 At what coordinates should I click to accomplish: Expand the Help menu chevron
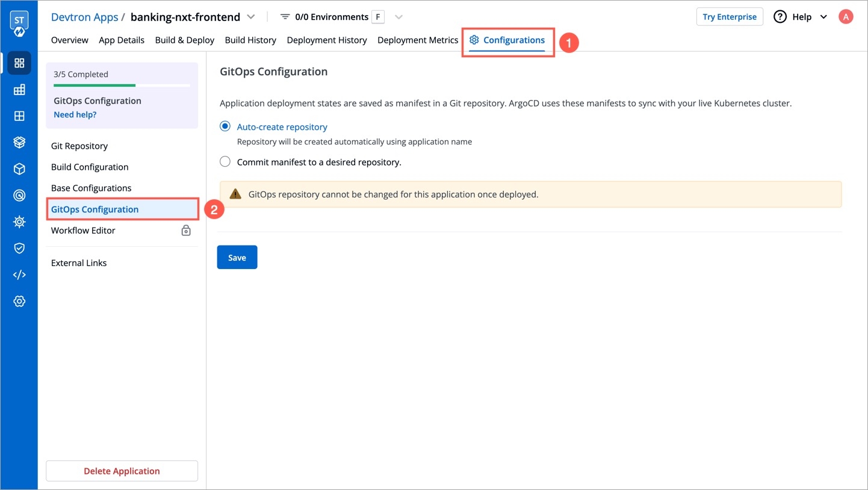[824, 17]
